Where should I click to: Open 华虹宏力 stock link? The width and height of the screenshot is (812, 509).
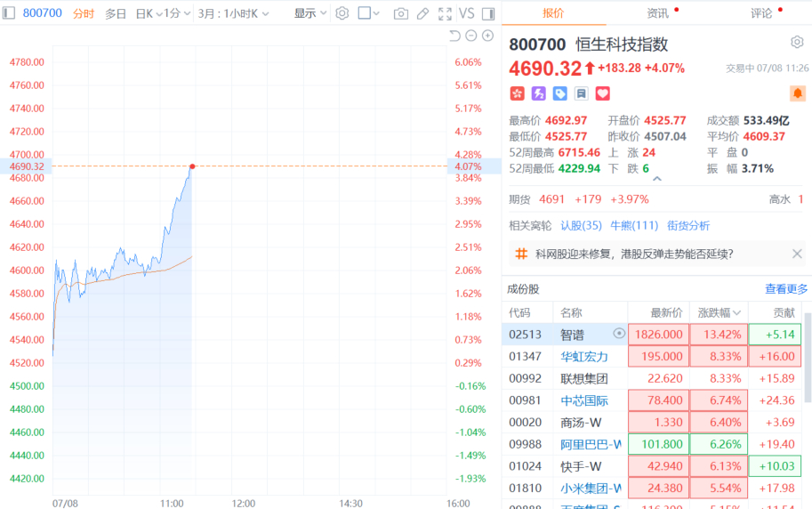click(584, 357)
